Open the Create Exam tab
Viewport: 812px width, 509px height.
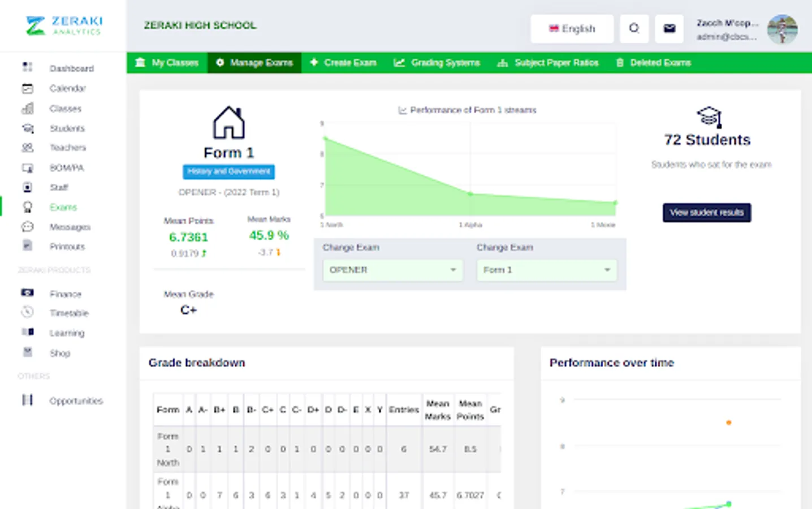[x=343, y=63]
